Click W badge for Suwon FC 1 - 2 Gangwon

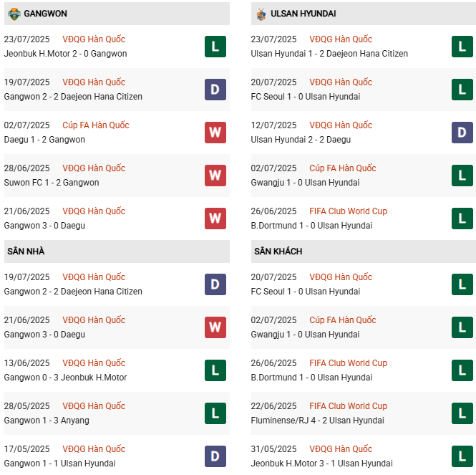click(x=215, y=176)
